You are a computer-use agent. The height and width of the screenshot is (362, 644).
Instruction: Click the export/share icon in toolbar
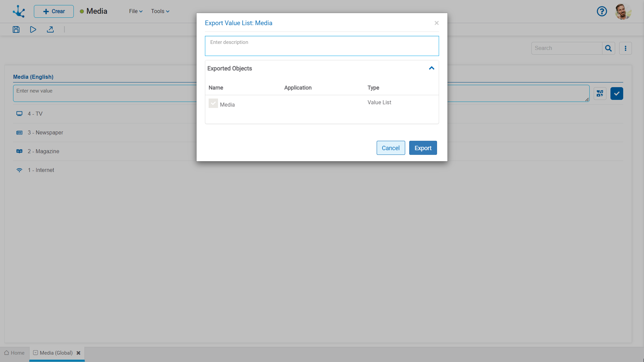click(x=50, y=29)
